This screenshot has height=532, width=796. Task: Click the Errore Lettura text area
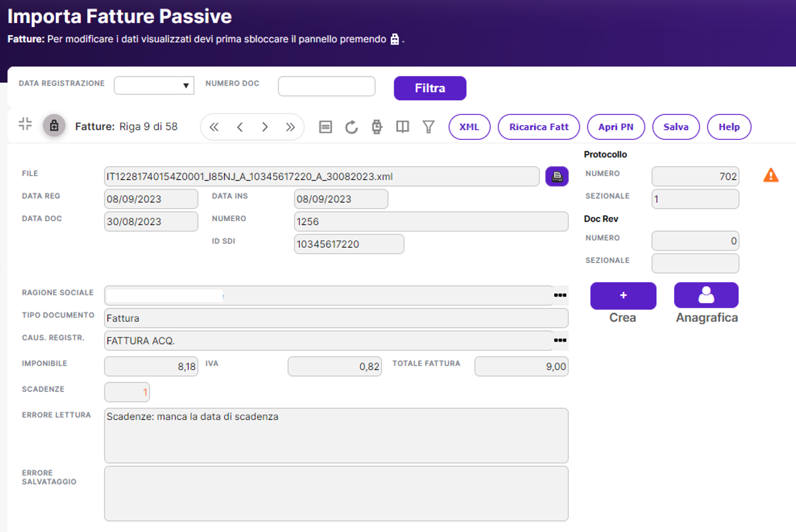coord(336,435)
